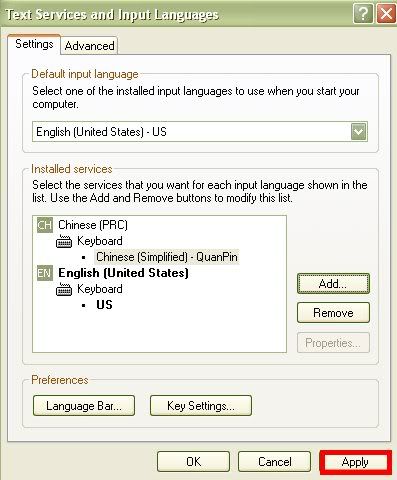Select the Settings tab
Viewport: 397px width, 480px height.
point(34,44)
